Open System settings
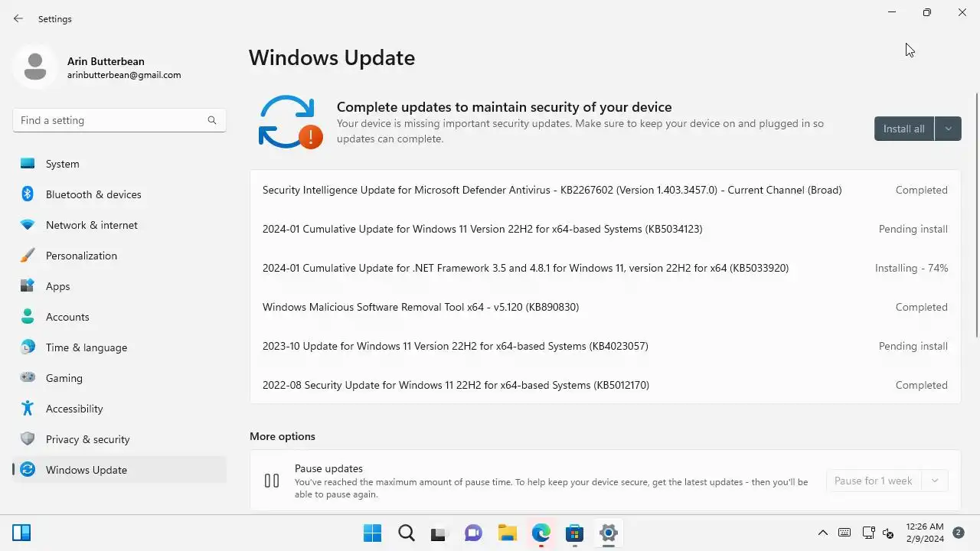Viewport: 980px width, 551px height. coord(119,164)
